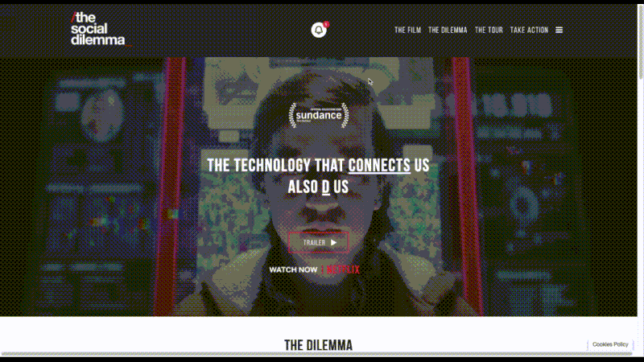Click the Trailer button
The height and width of the screenshot is (362, 644).
point(319,243)
